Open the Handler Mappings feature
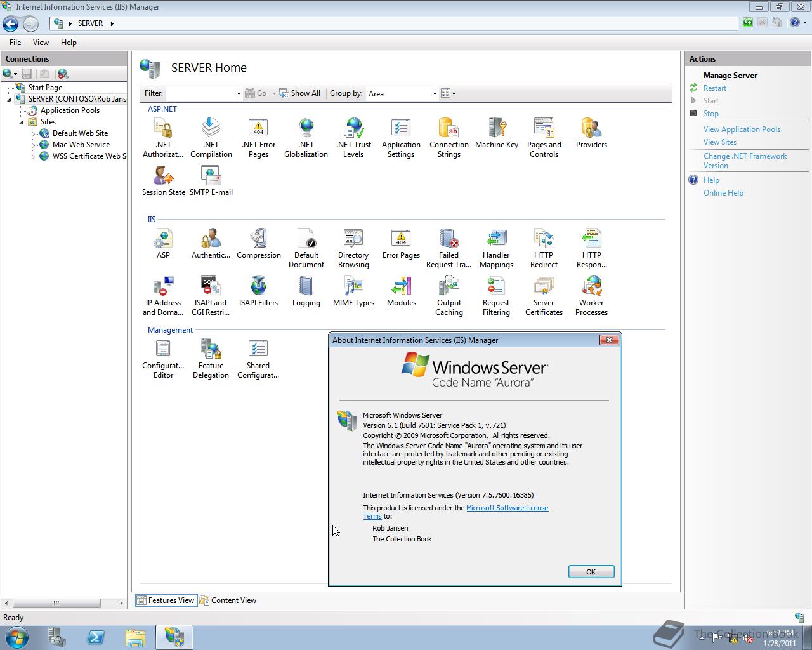 [x=496, y=248]
